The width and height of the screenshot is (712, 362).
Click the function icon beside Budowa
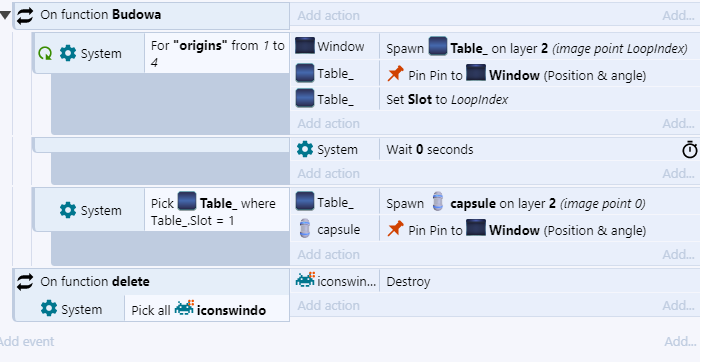point(25,15)
